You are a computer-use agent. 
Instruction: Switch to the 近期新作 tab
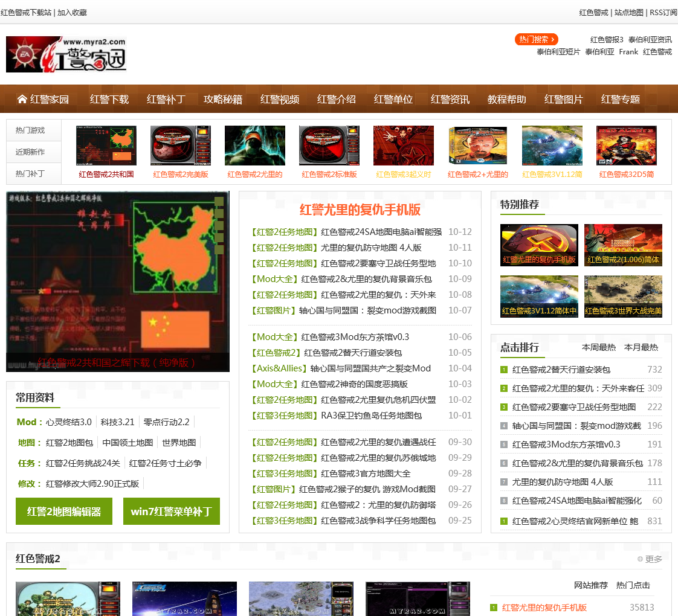point(34,152)
